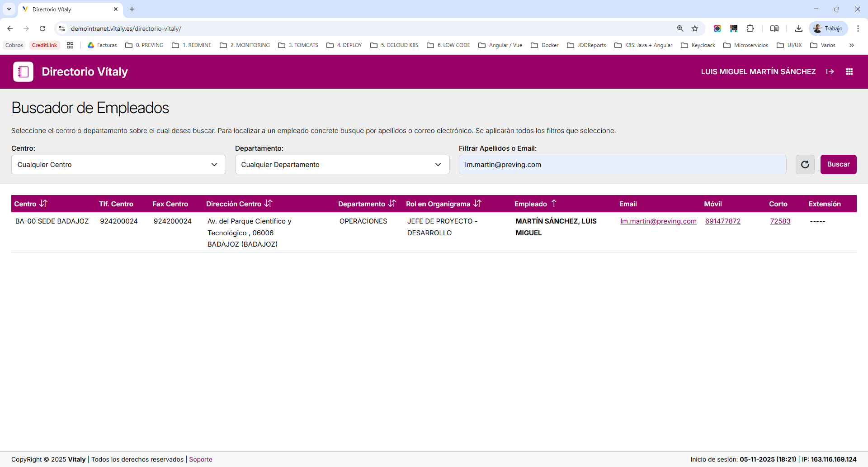Open the Centro dropdown selector
The width and height of the screenshot is (868, 467).
(x=118, y=165)
